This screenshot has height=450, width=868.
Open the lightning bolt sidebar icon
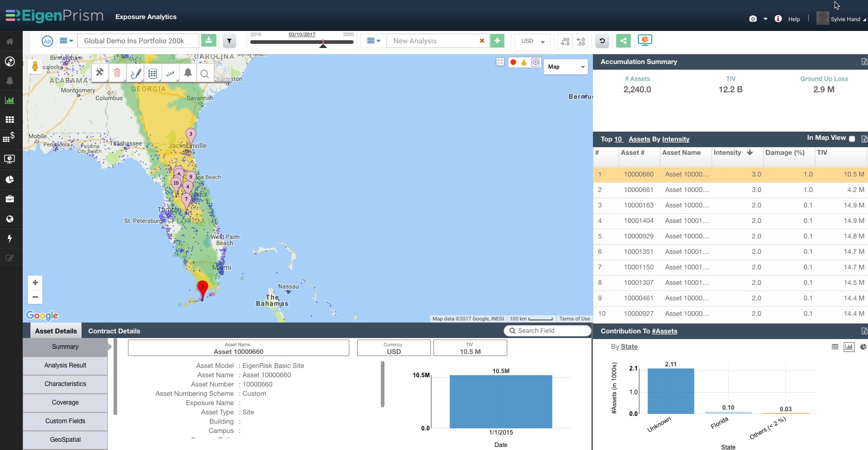pyautogui.click(x=10, y=238)
